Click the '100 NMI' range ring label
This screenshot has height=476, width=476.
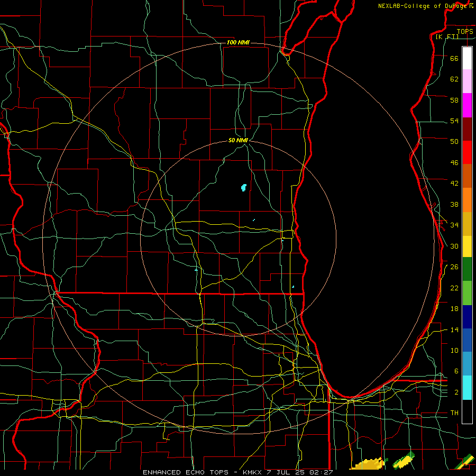click(238, 42)
